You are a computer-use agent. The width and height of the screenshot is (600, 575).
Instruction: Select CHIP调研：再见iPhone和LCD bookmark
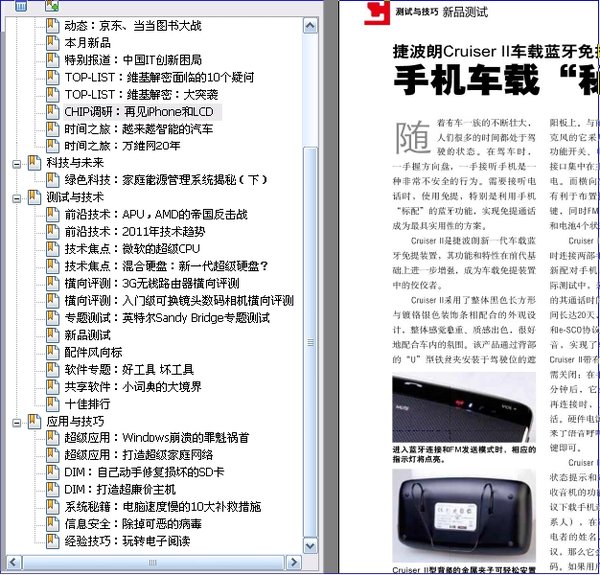point(139,112)
